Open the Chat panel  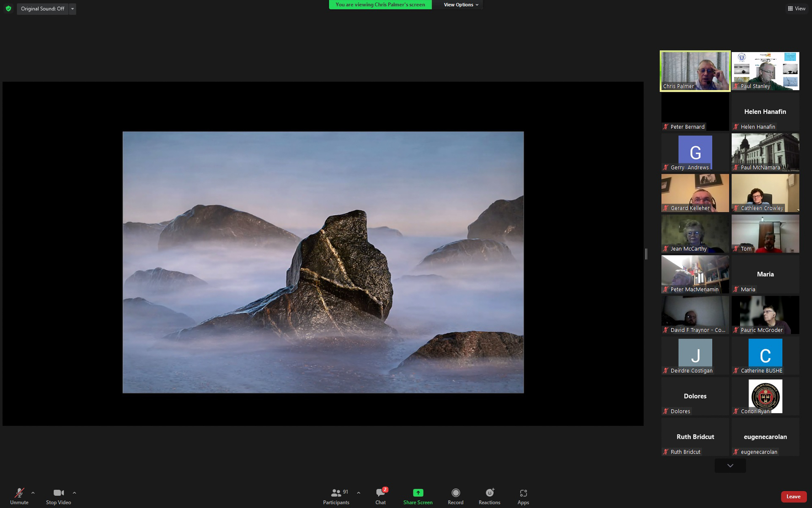(x=380, y=496)
